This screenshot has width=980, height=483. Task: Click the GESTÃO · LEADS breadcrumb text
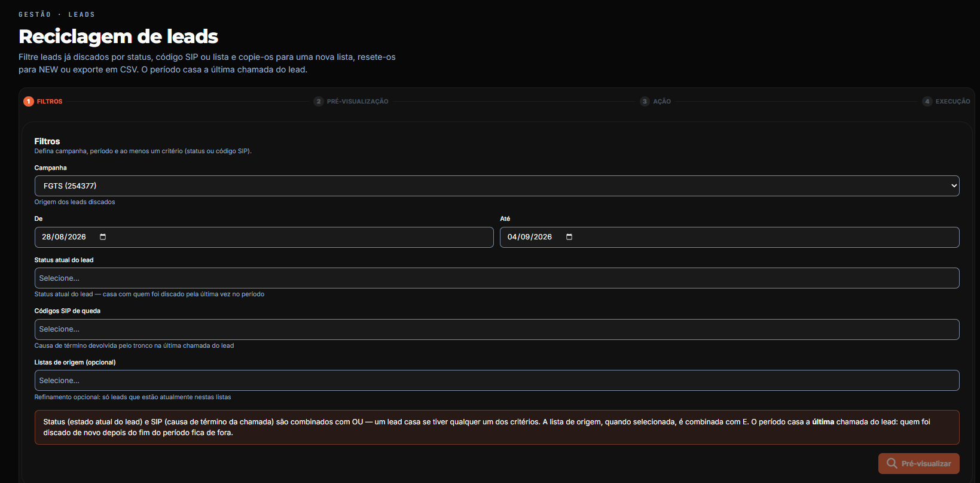tap(57, 14)
